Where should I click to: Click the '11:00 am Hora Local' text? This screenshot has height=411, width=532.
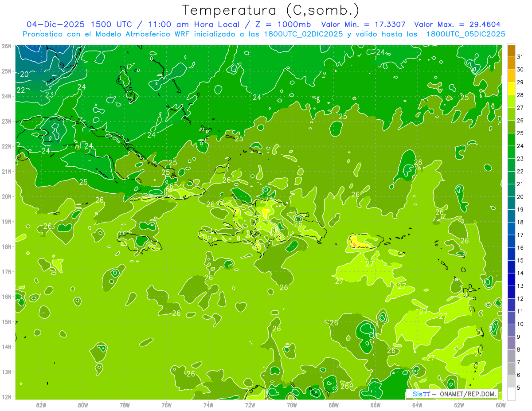[x=192, y=24]
